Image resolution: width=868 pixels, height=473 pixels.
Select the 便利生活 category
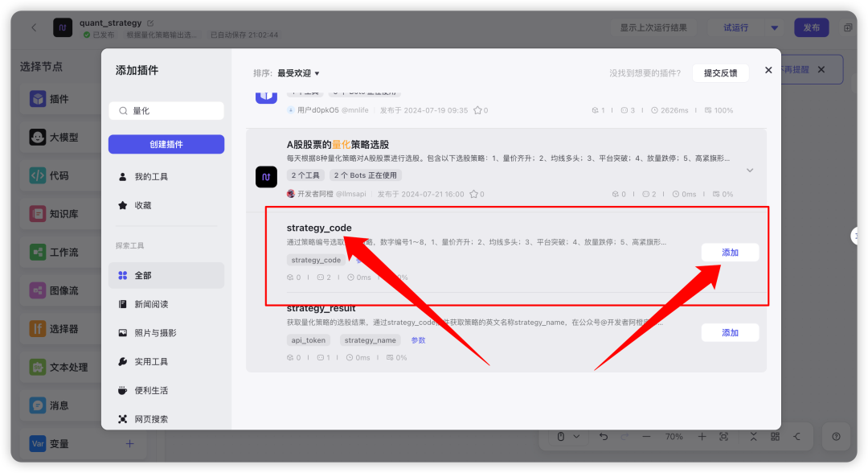pos(166,390)
